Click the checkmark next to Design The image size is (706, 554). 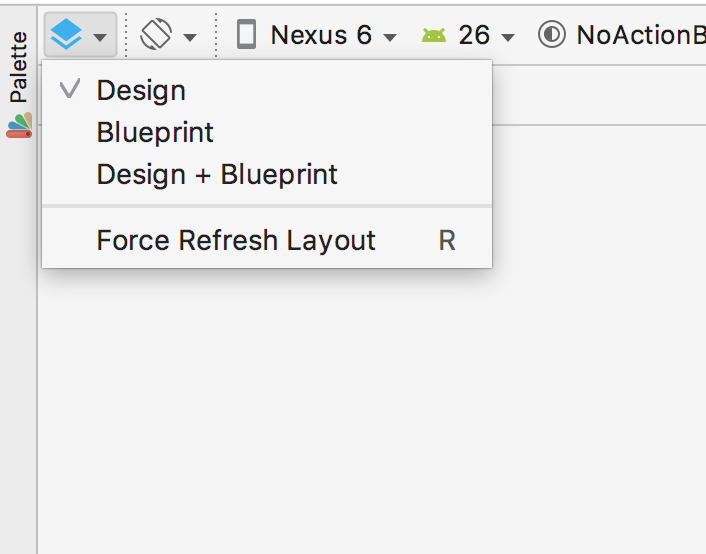click(70, 88)
